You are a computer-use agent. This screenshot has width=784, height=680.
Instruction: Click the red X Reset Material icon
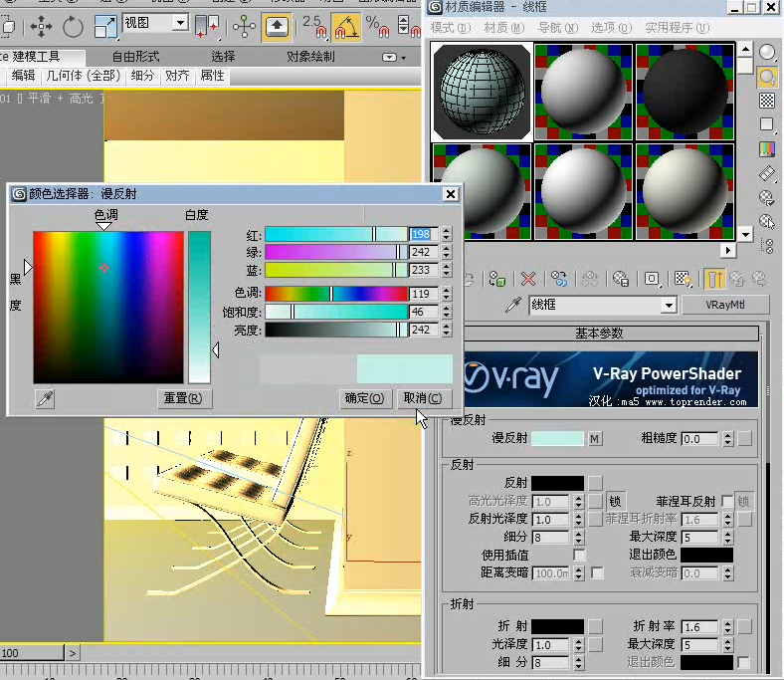click(x=528, y=279)
